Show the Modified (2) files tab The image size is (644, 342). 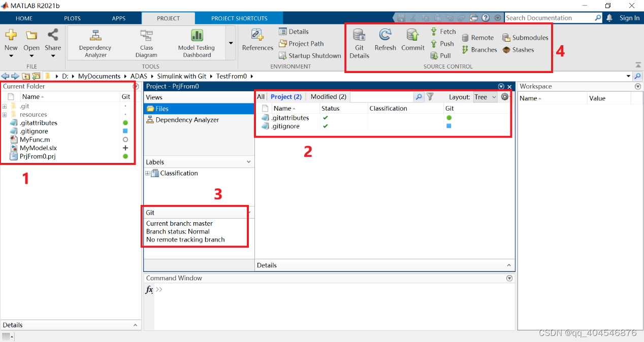(x=328, y=97)
